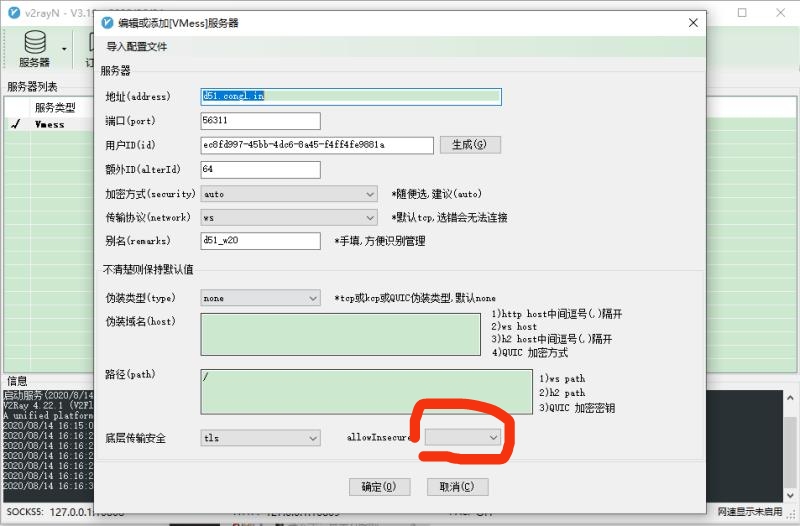Open the 导入配置文件 import config menu
This screenshot has height=526, width=800.
click(x=136, y=47)
